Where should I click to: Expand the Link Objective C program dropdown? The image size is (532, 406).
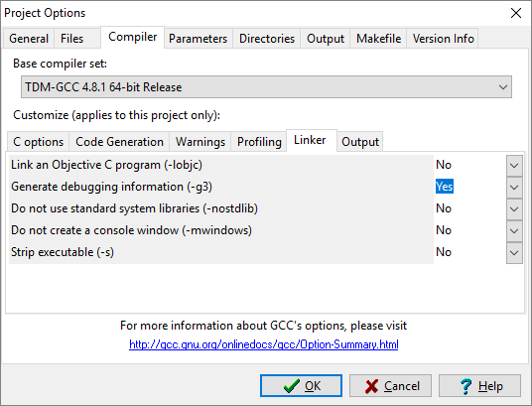(514, 166)
